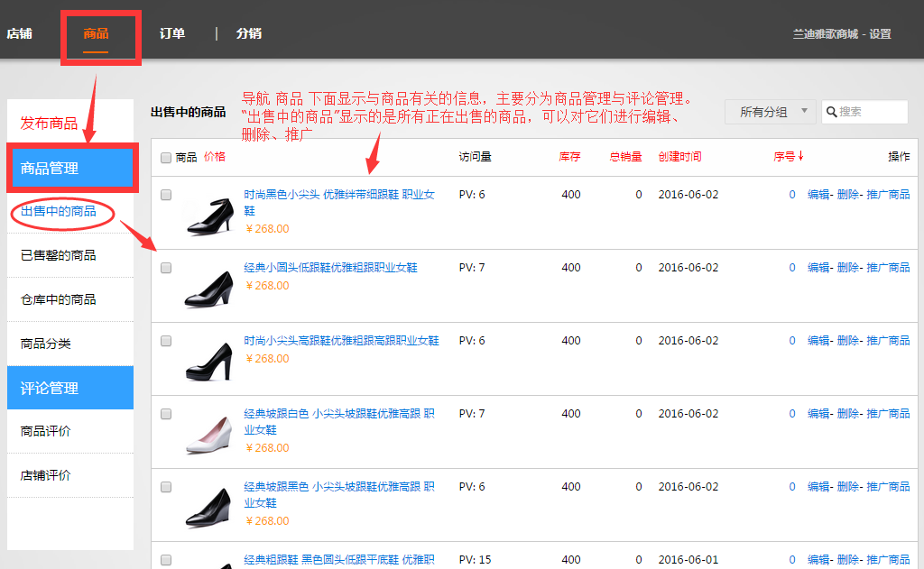The height and width of the screenshot is (569, 924).
Task: Click 删除 for 经典坡跟黑色 row
Action: pos(847,487)
